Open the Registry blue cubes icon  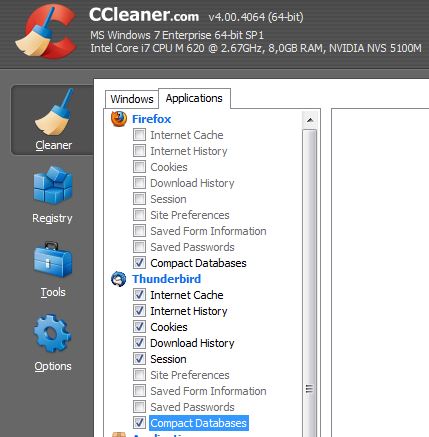coord(53,185)
